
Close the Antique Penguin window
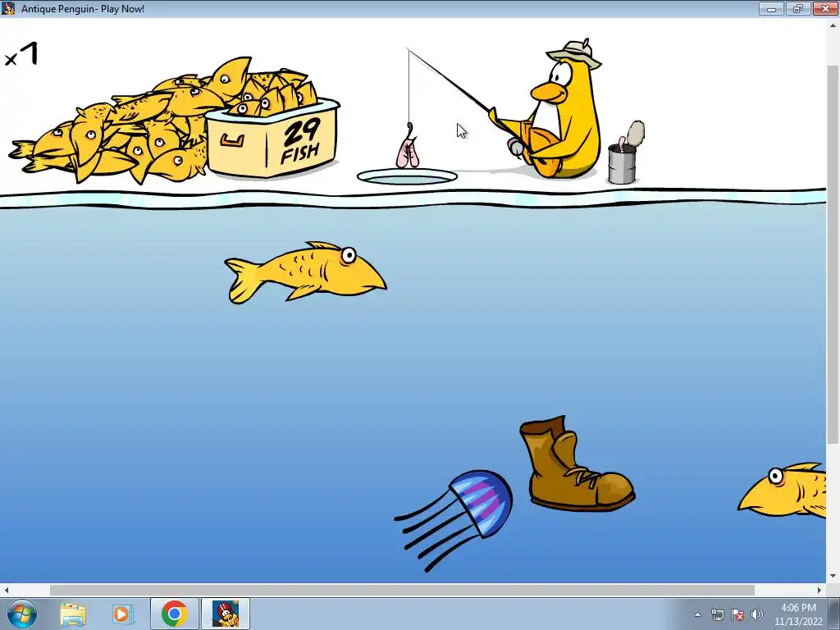825,8
